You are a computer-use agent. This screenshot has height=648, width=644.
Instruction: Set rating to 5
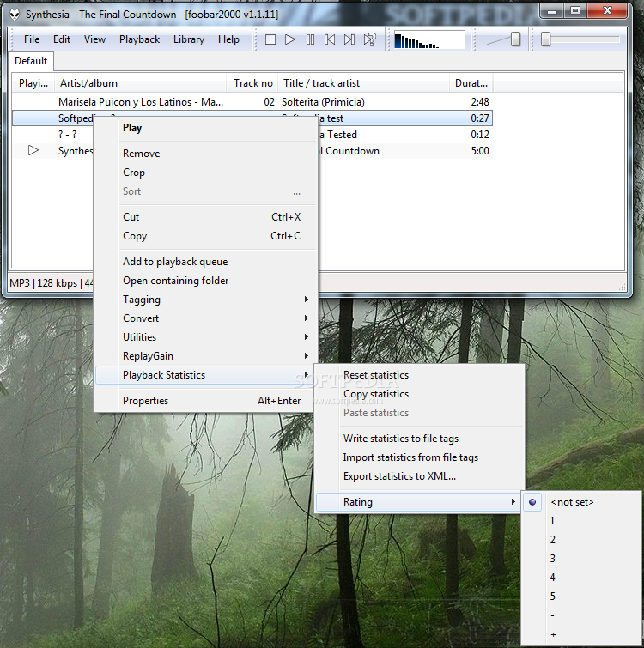582,597
